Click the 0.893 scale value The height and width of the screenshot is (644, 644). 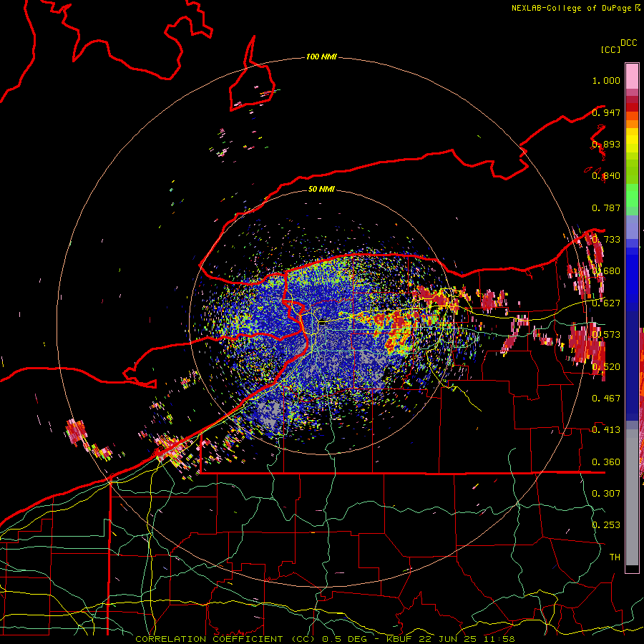(x=606, y=144)
